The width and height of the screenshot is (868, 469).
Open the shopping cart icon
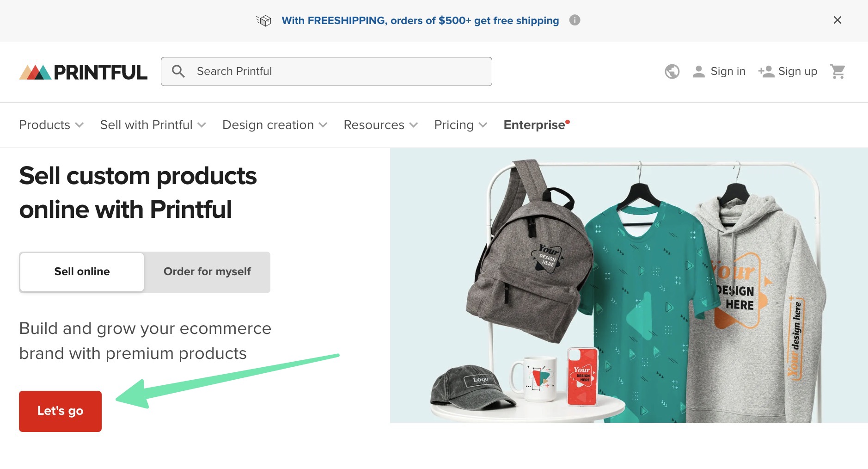(838, 71)
